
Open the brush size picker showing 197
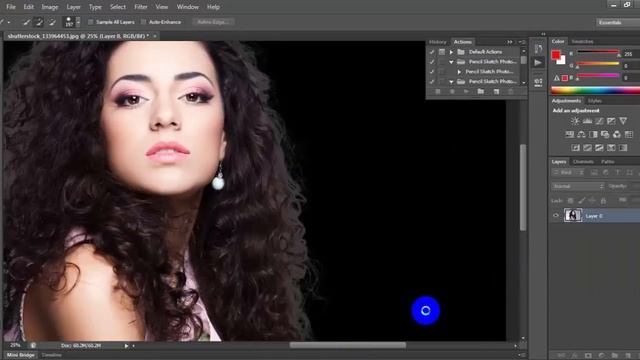click(x=71, y=22)
